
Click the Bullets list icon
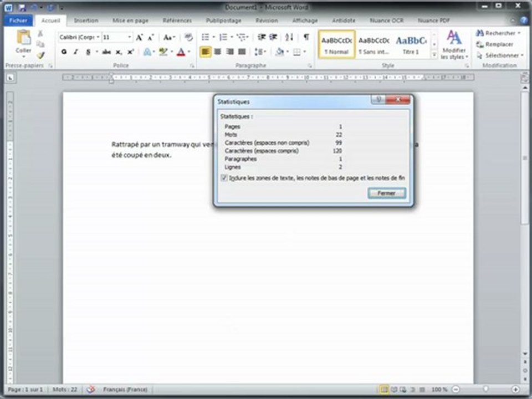coord(205,37)
